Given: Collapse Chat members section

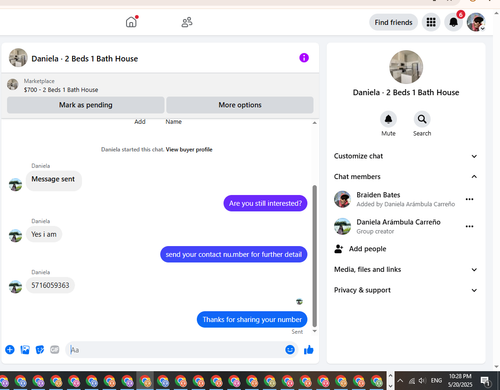Looking at the screenshot, I should [x=406, y=177].
